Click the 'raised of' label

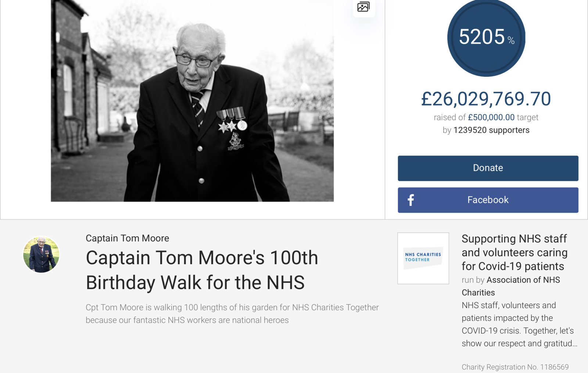(449, 117)
